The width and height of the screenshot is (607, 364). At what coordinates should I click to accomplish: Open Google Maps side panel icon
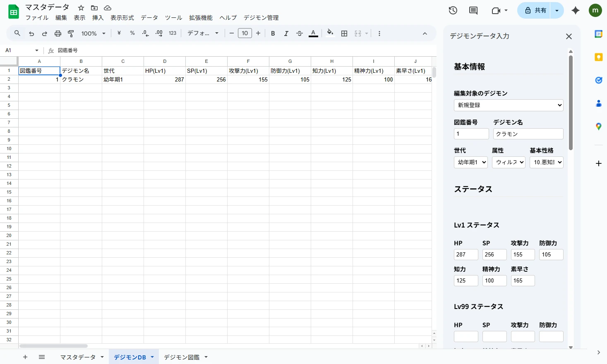click(x=598, y=127)
